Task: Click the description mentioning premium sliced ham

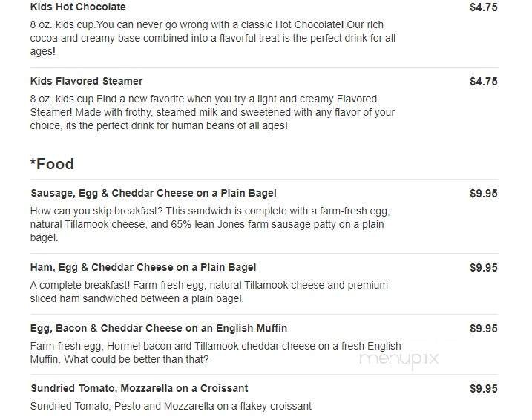Action: (x=209, y=292)
